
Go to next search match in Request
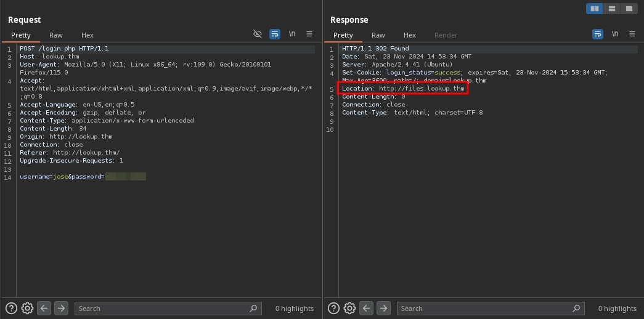pos(61,309)
